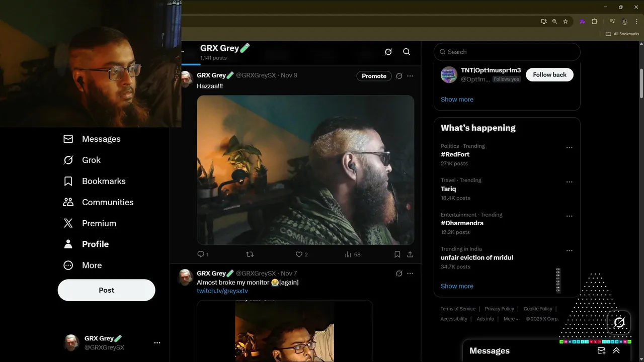Click the X logo Premium icon
This screenshot has height=362, width=644.
(x=68, y=223)
